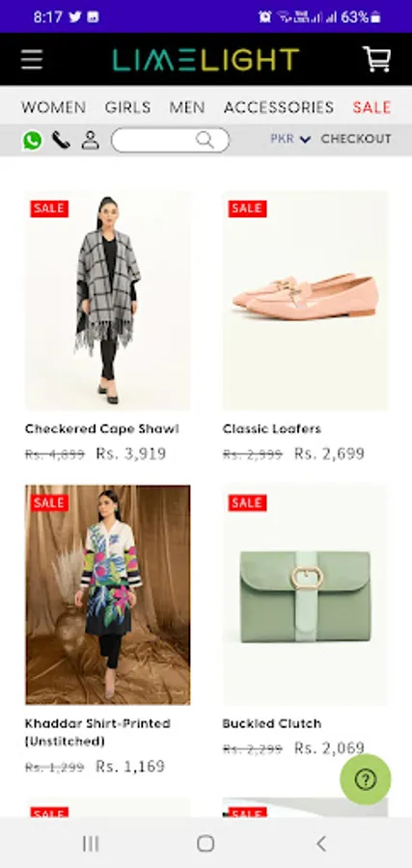Open the hamburger menu

pos(32,59)
